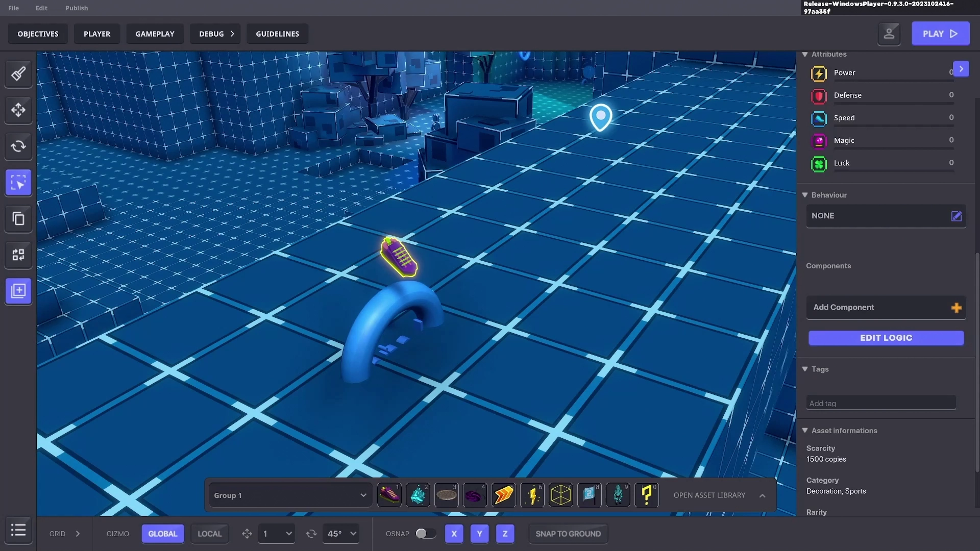Pick the yellow question mark asset in hotbar
This screenshot has width=980, height=551.
coord(646,495)
